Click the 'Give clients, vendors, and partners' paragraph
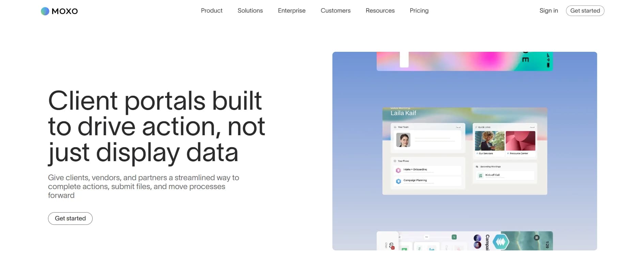Screen dimensions: 644x263 point(143,186)
